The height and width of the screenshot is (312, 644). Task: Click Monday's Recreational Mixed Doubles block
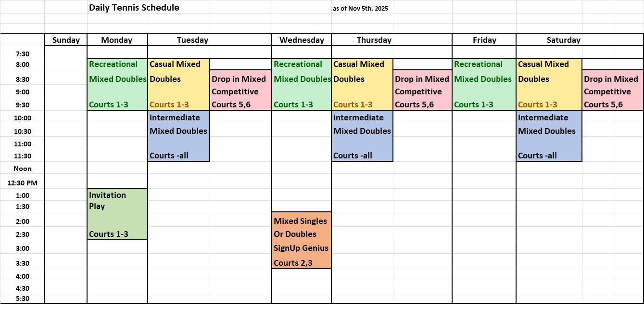point(117,84)
